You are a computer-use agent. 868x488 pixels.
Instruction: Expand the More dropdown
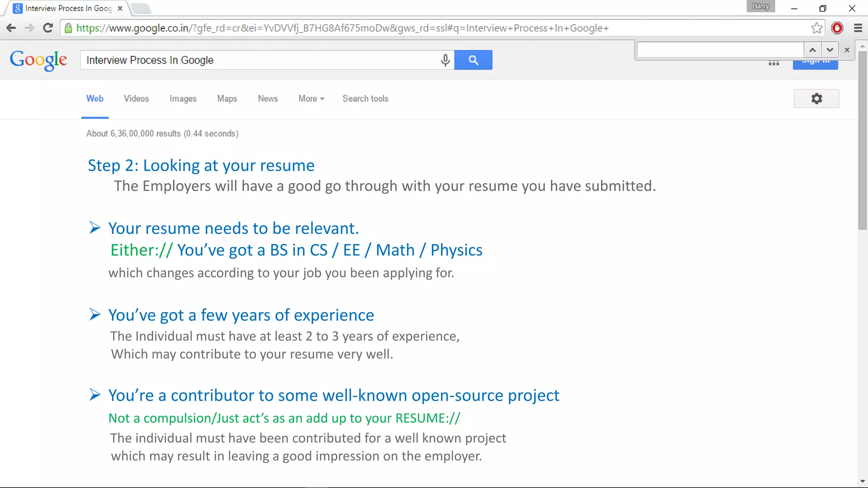[312, 99]
